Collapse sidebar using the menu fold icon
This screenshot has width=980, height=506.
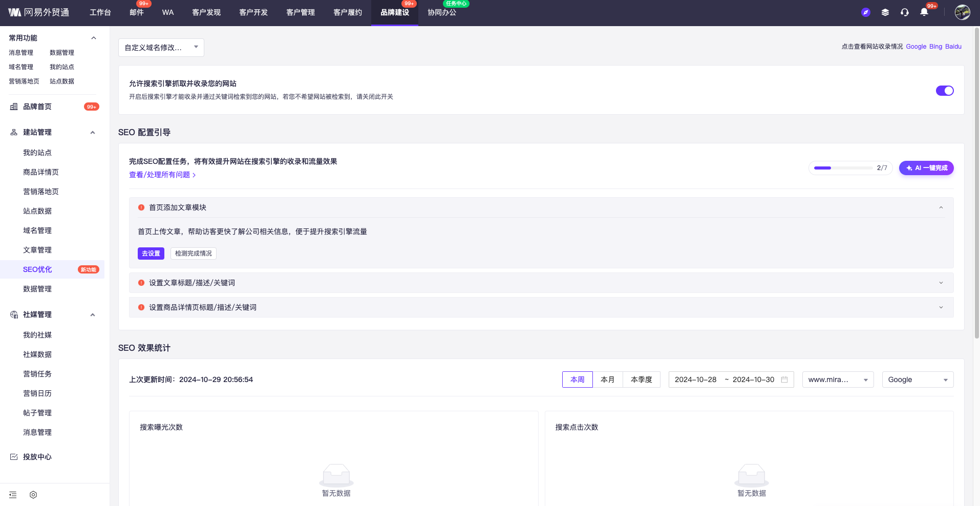13,495
